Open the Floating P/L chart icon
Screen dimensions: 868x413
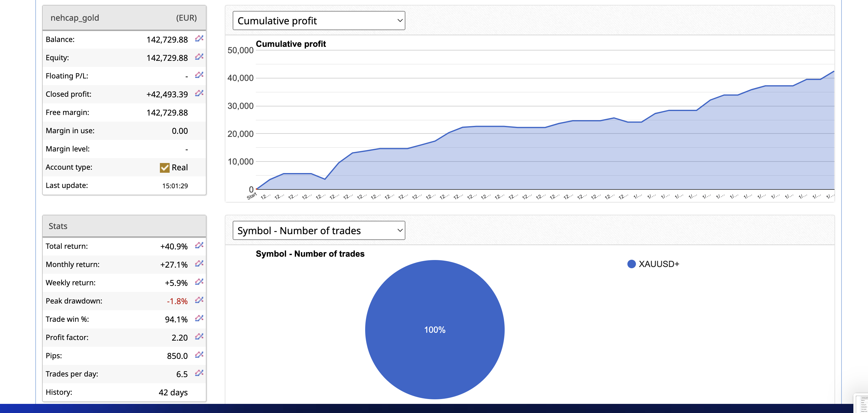point(199,75)
